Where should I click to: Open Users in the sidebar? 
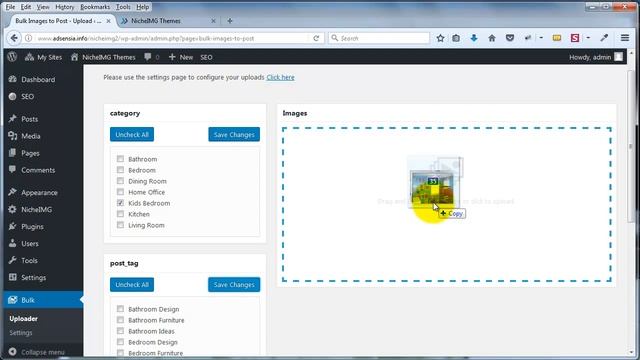30,244
